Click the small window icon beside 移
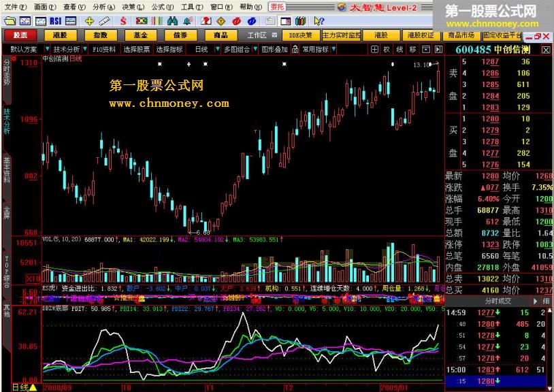Viewport: 554px width, 392px height. point(426,50)
